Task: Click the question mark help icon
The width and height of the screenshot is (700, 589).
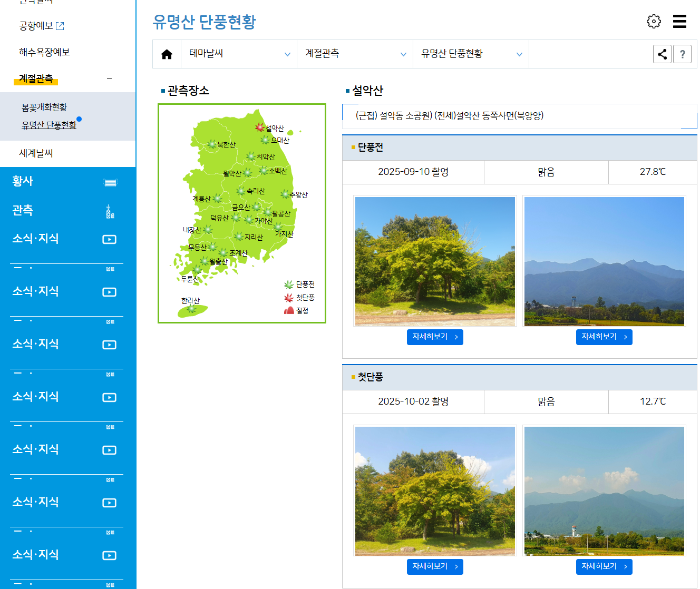Action: [x=683, y=54]
